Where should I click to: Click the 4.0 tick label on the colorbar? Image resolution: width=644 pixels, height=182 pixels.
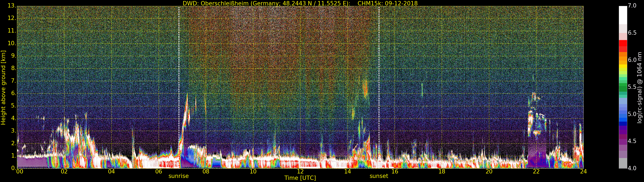pos(632,168)
